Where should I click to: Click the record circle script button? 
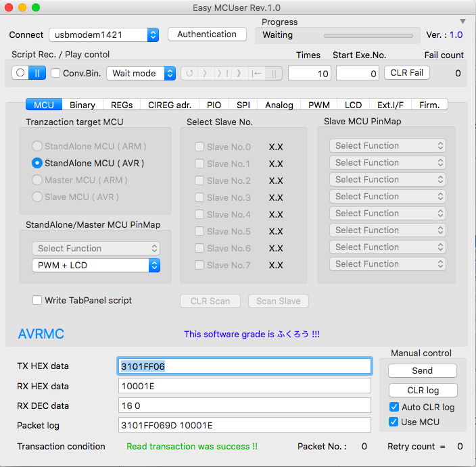(20, 73)
